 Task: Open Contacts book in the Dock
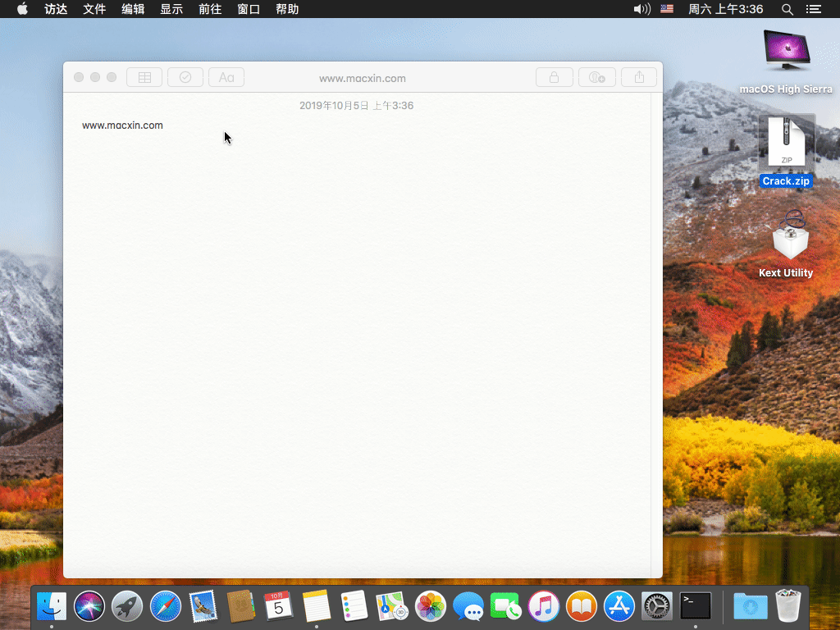pos(240,606)
